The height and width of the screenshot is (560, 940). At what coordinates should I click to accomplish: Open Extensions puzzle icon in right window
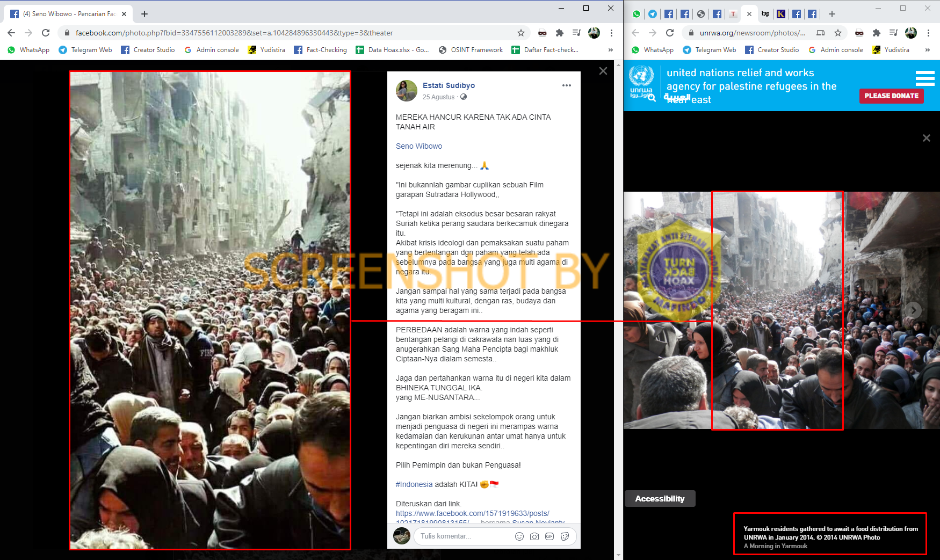(x=877, y=33)
